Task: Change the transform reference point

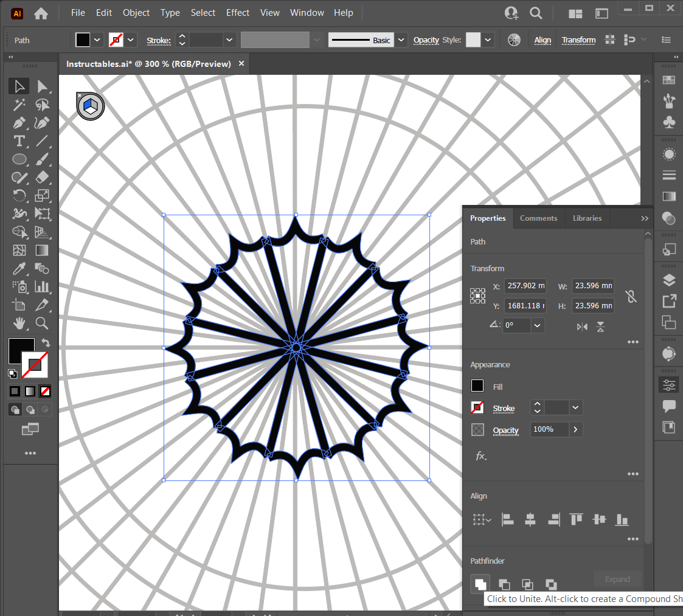Action: point(478,296)
